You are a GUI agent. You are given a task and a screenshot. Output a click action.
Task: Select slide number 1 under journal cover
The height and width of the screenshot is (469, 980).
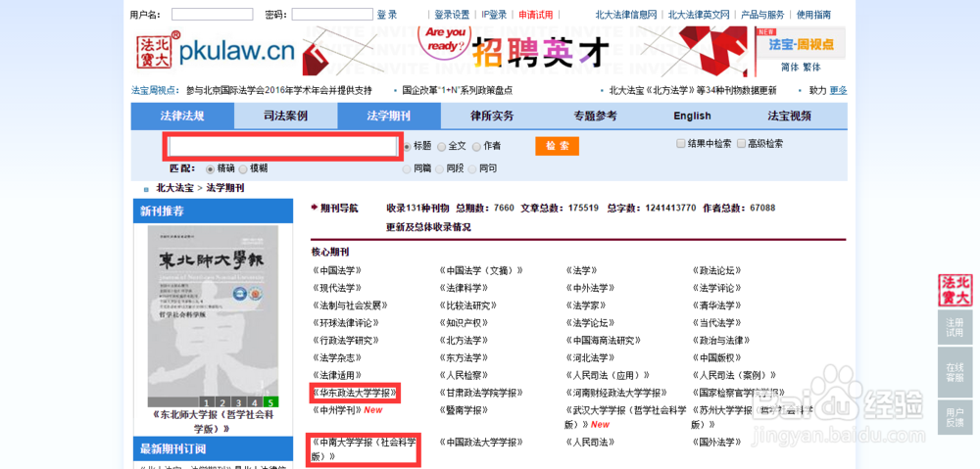coord(207,401)
